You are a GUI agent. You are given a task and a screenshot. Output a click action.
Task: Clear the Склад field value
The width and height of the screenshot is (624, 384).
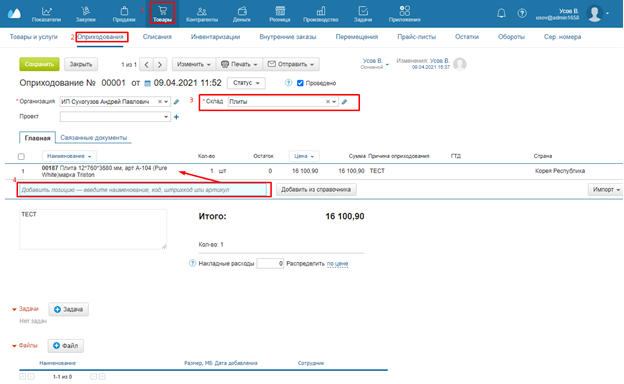coord(328,102)
